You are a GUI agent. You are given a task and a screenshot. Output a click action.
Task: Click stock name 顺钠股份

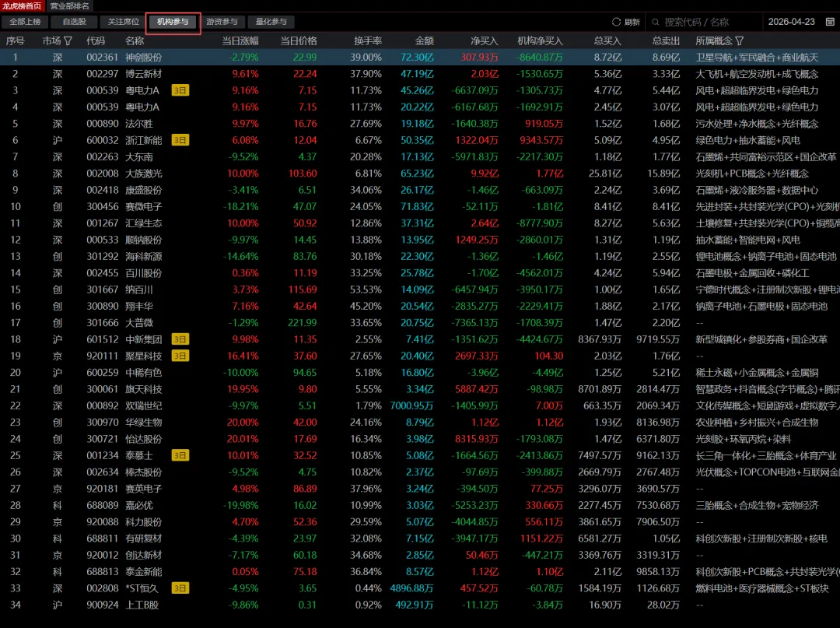coord(144,240)
